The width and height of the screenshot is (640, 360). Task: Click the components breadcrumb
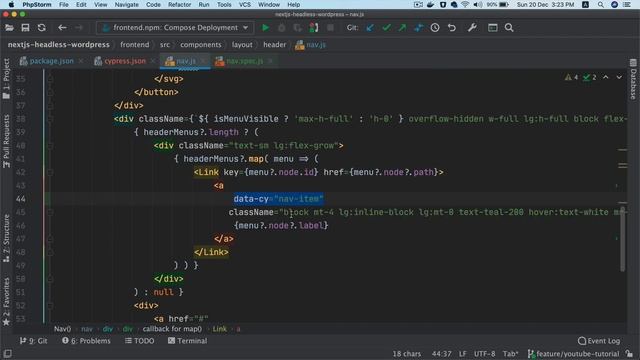pos(201,45)
